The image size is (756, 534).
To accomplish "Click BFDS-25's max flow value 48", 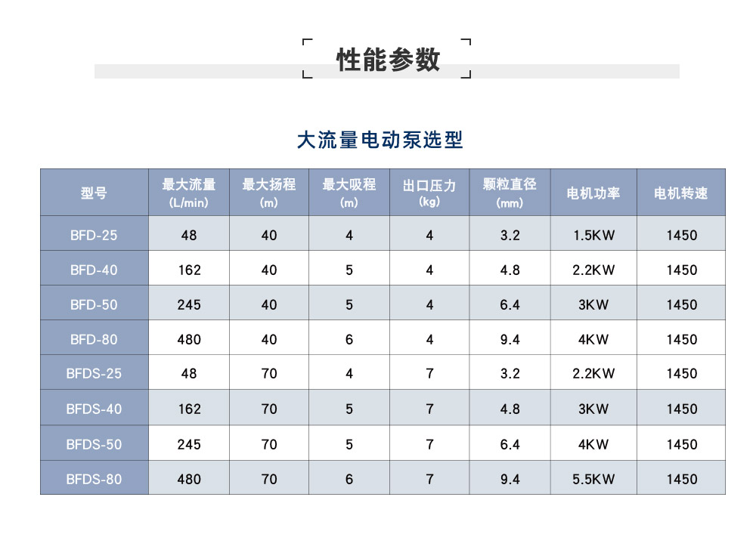I will pos(189,373).
